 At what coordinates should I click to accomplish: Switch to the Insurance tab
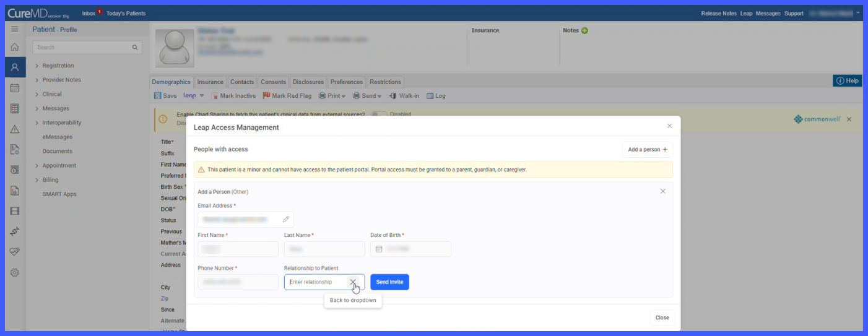pyautogui.click(x=210, y=82)
